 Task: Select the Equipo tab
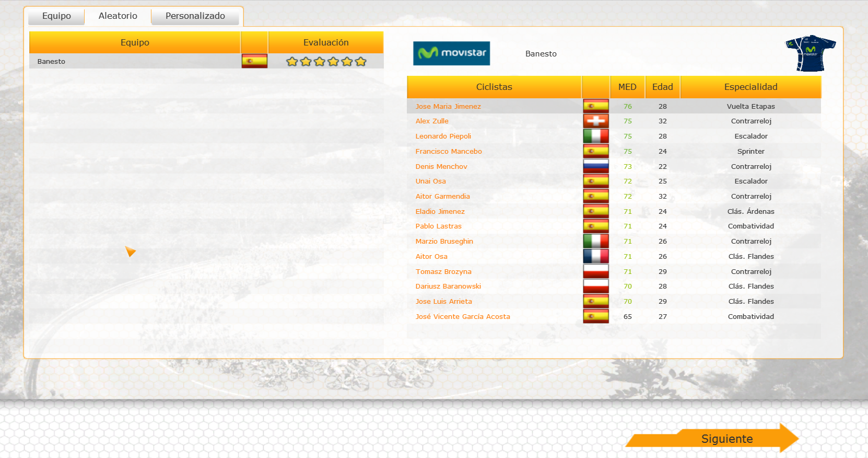[x=56, y=16]
